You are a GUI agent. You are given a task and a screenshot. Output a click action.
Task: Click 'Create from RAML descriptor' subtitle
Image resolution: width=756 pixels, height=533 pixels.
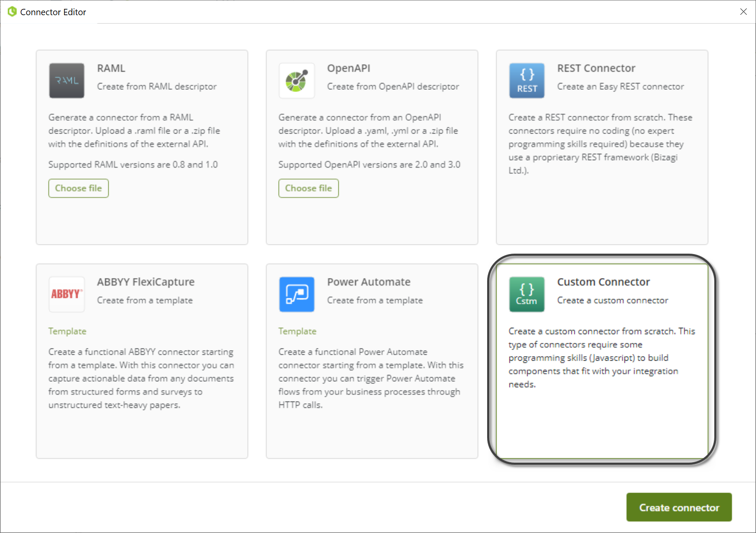click(157, 86)
